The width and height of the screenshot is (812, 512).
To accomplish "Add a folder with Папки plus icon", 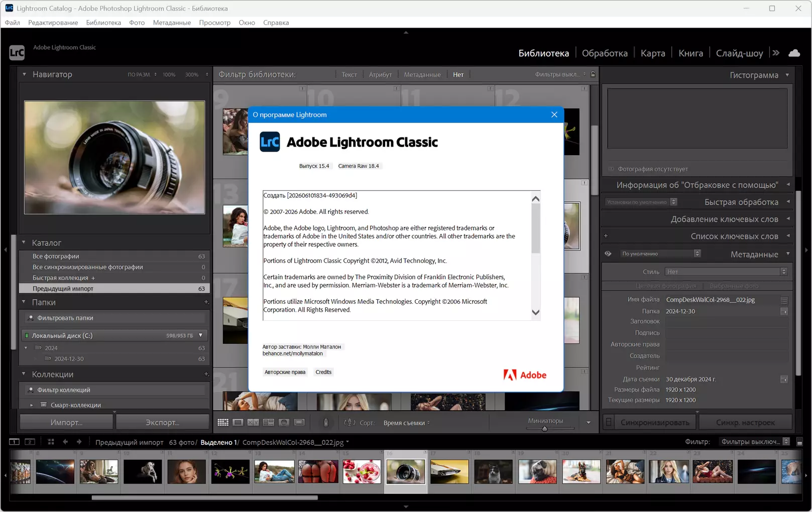I will click(x=206, y=302).
